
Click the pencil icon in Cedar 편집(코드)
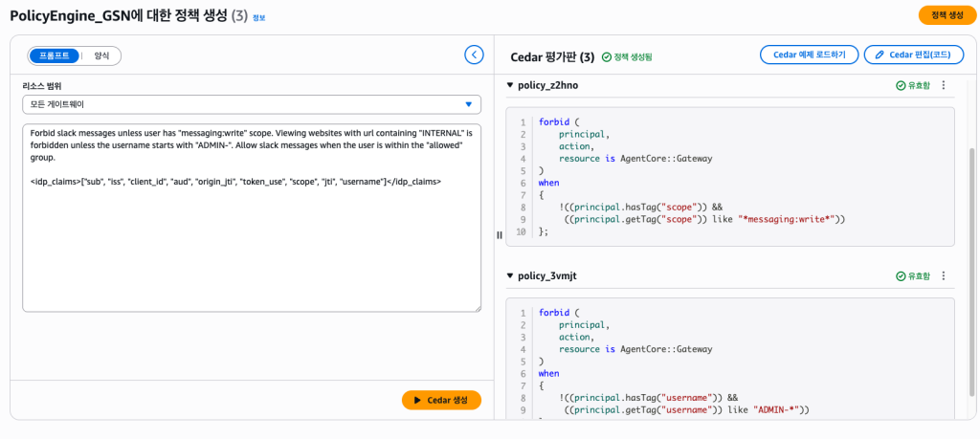[880, 55]
